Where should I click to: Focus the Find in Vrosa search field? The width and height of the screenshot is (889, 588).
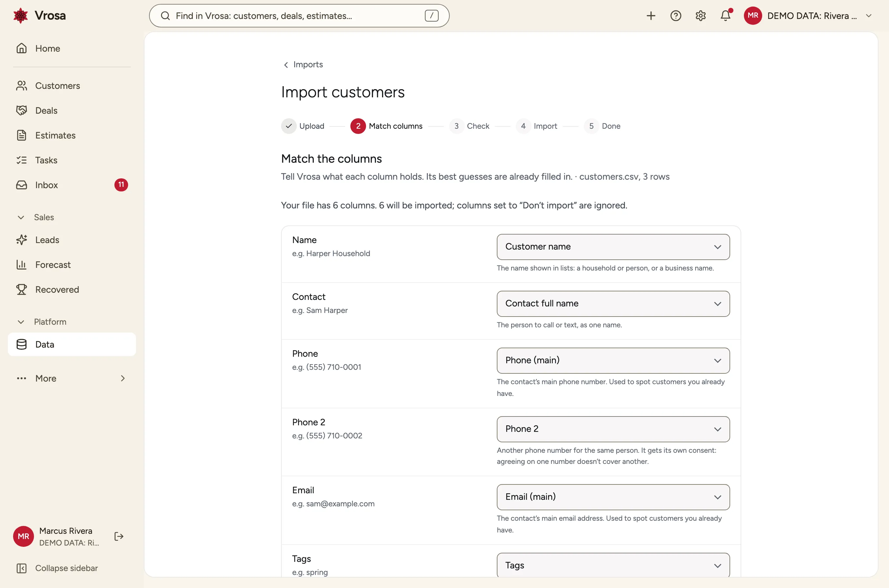299,16
